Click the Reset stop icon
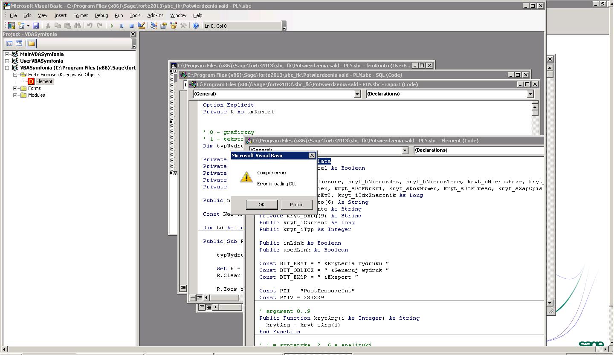Image resolution: width=614 pixels, height=364 pixels. tap(131, 26)
